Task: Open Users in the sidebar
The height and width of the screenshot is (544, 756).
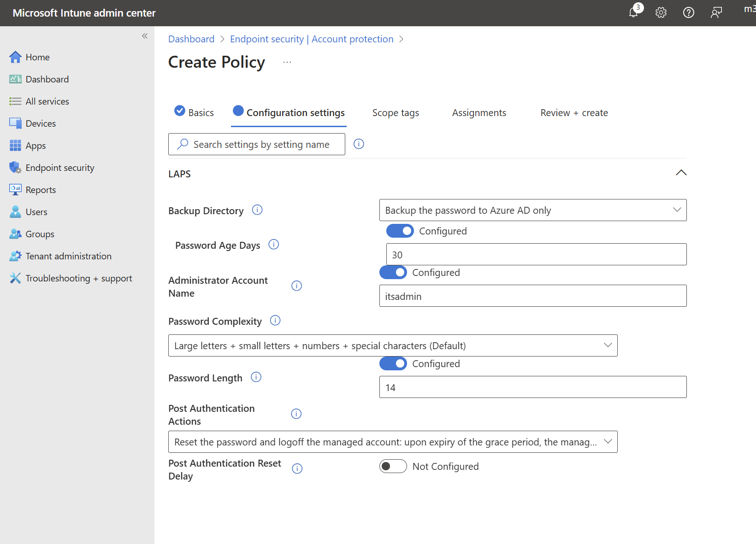Action: click(x=36, y=212)
